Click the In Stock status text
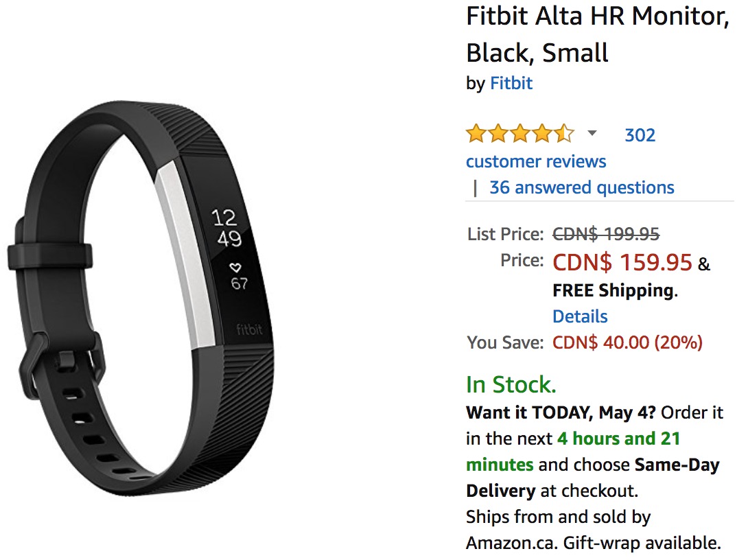The width and height of the screenshot is (748, 560). tap(511, 384)
